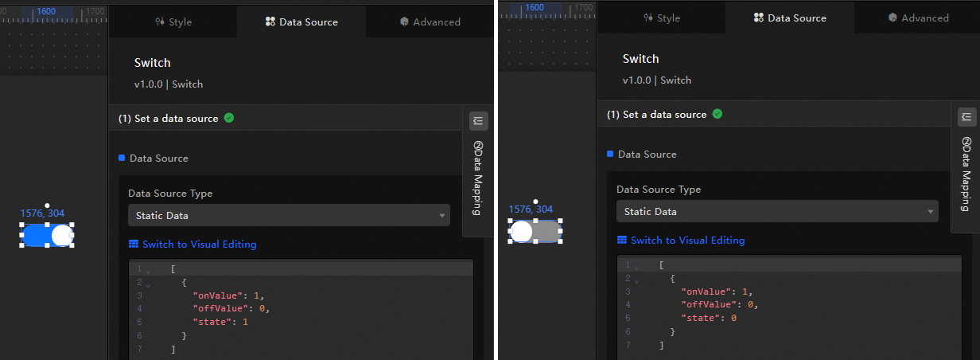Click the "state": 0 line in code editor
This screenshot has height=360, width=980.
pos(709,318)
